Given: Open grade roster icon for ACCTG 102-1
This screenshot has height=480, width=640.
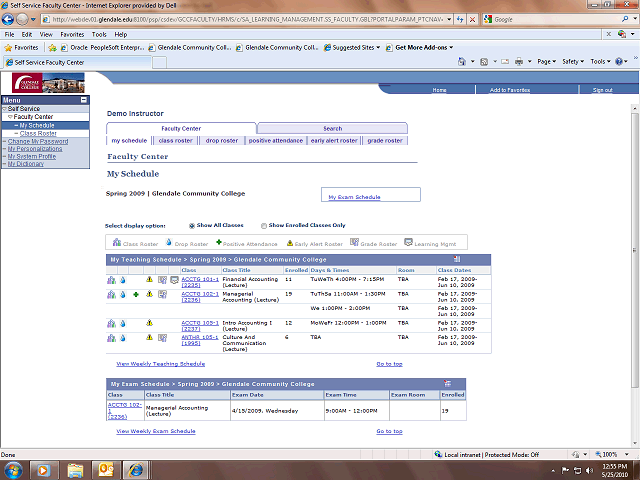Looking at the screenshot, I should click(162, 295).
